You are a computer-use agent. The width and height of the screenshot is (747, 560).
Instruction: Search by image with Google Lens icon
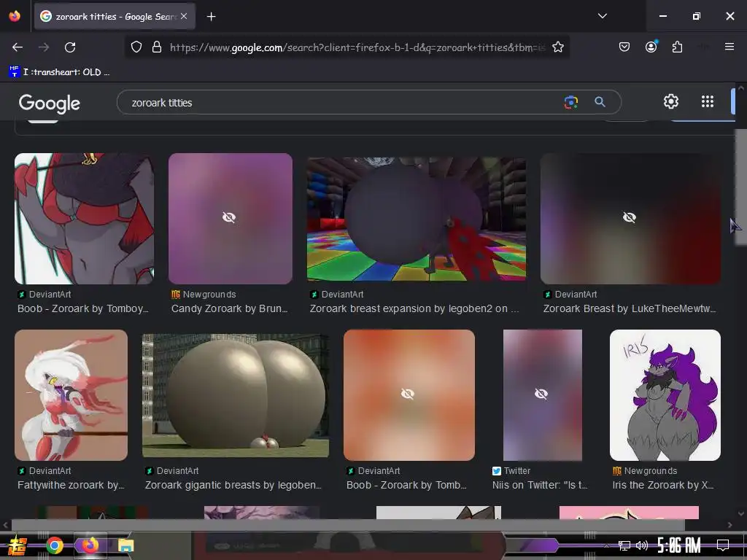(570, 102)
